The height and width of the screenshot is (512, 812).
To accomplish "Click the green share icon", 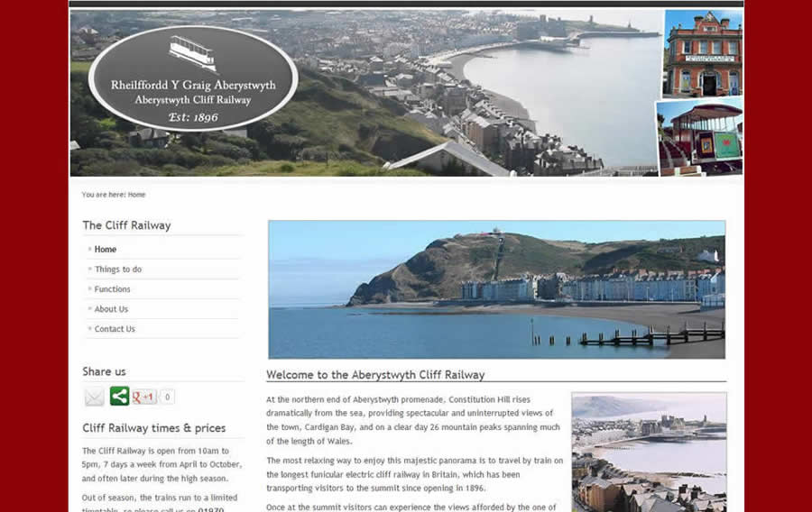I will point(119,397).
